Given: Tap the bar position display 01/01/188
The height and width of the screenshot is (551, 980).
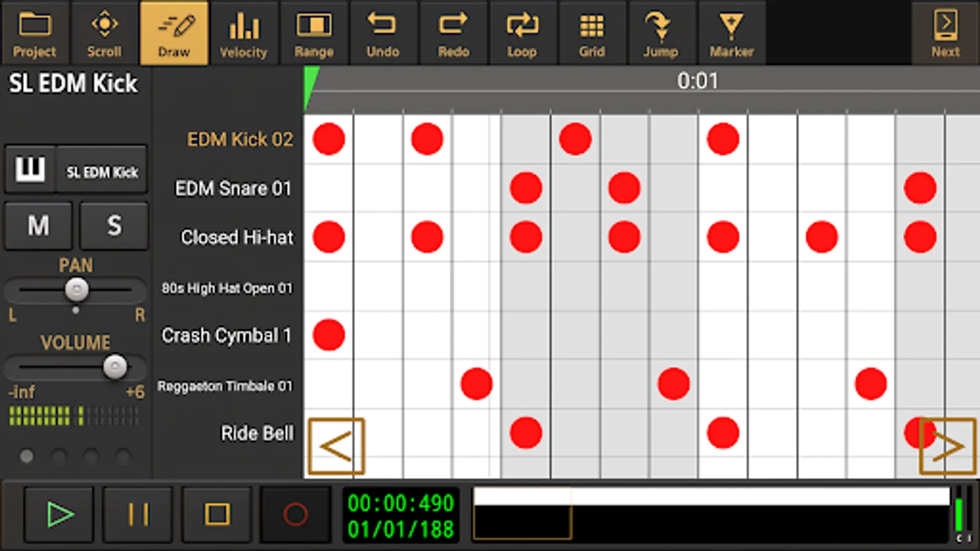Looking at the screenshot, I should 401,529.
